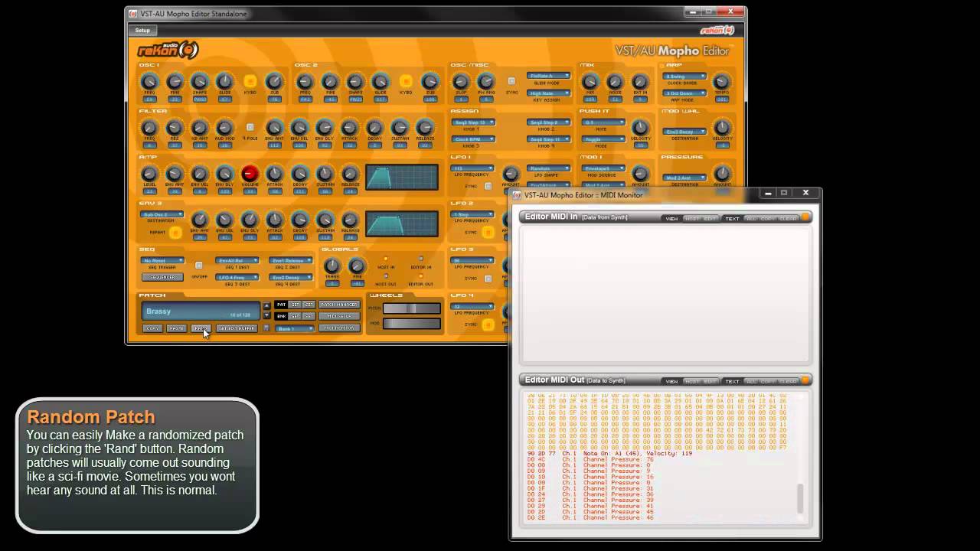Click the Pitch wheel slider
980x551 pixels.
pyautogui.click(x=412, y=308)
